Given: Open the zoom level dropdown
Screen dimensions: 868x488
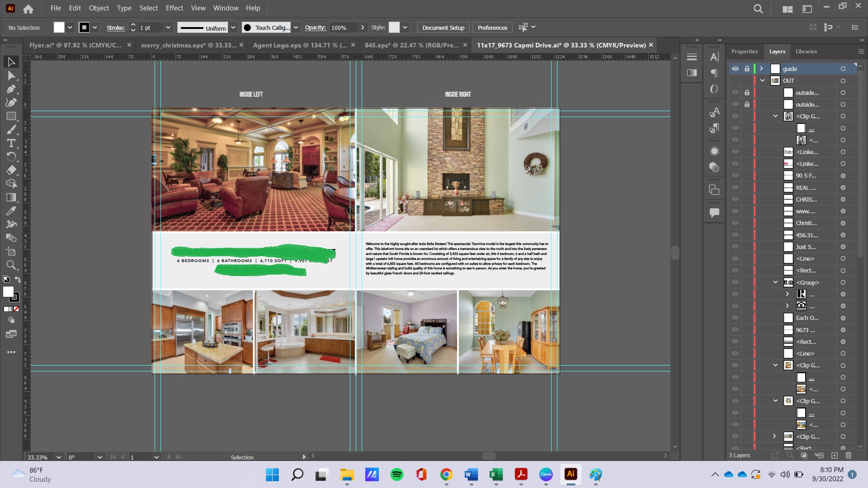Looking at the screenshot, I should tap(59, 457).
